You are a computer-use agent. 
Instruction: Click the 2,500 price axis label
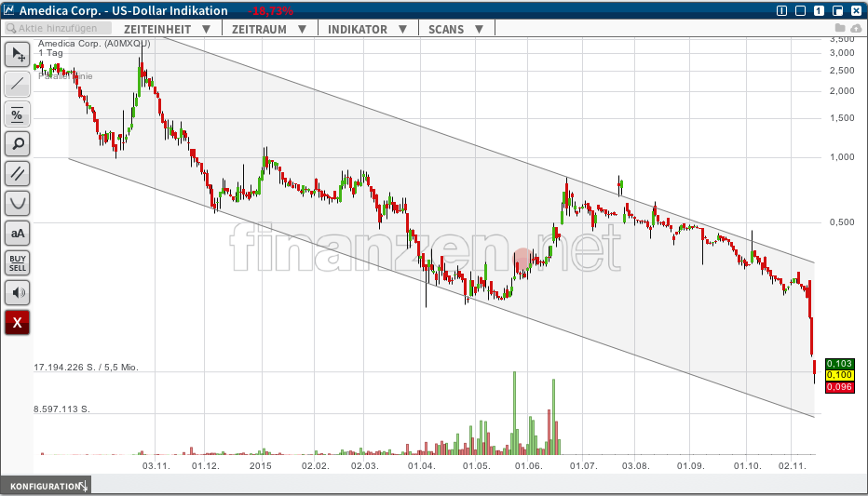[842, 71]
